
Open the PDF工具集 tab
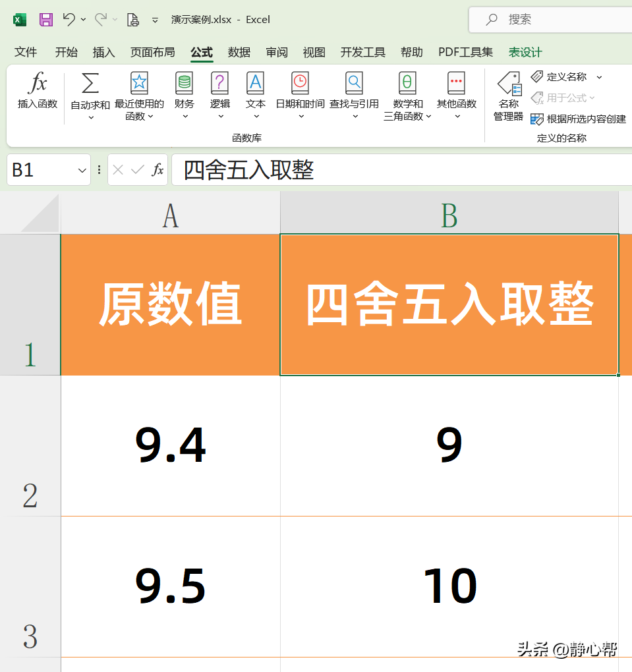(465, 52)
